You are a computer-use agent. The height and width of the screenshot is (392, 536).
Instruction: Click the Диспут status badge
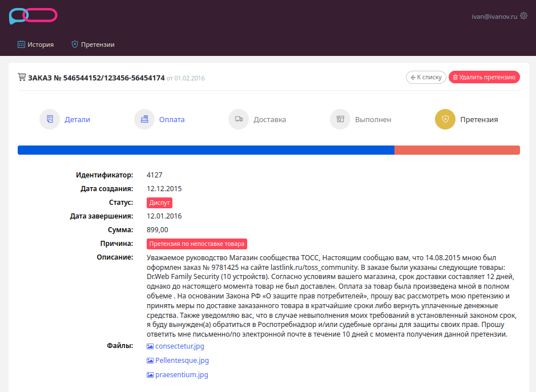pos(159,203)
